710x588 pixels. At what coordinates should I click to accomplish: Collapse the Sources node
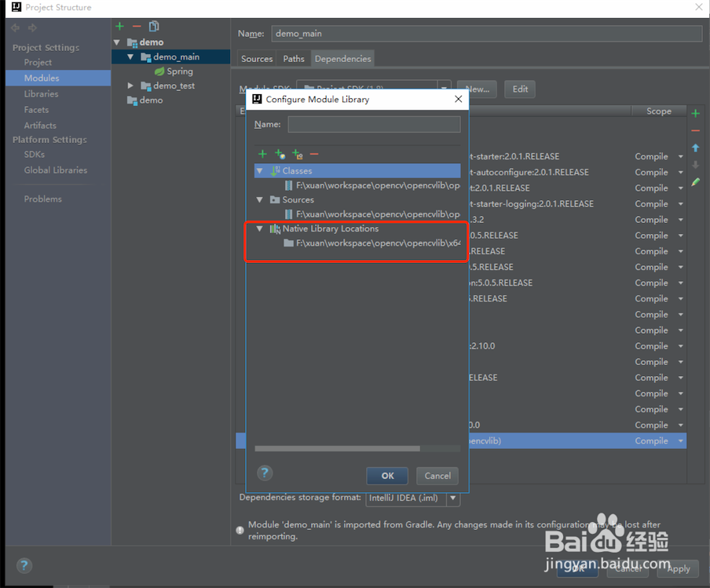pyautogui.click(x=259, y=199)
